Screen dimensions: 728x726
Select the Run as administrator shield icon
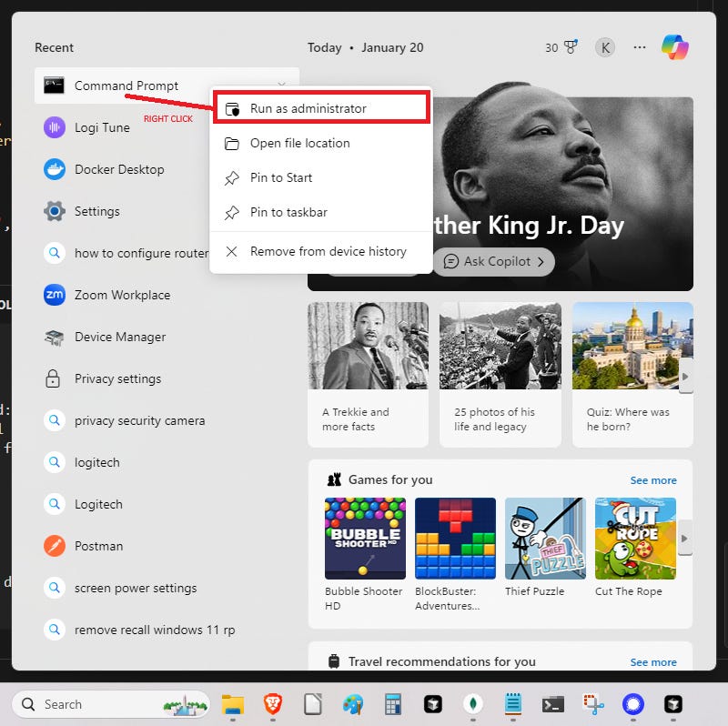(x=232, y=108)
